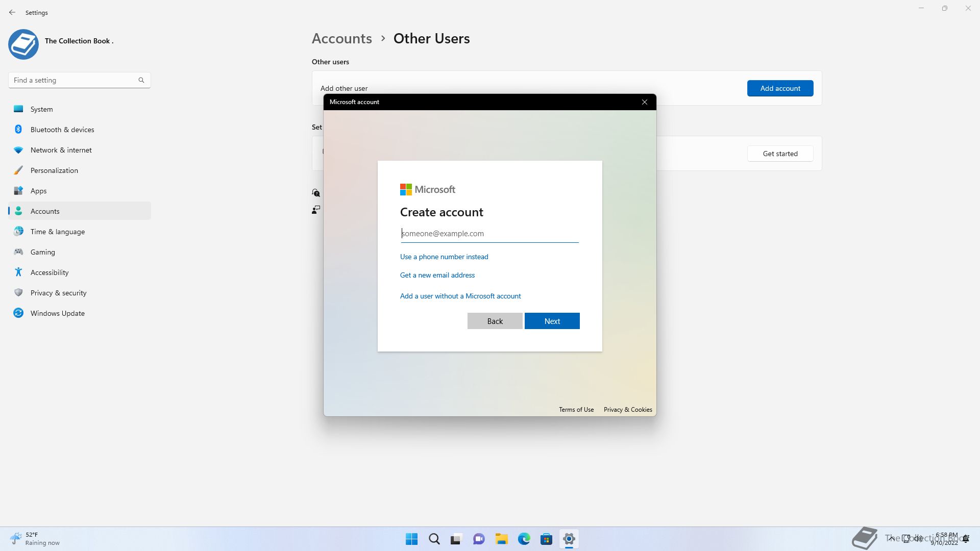Open the Terms of Use link
Viewport: 980px width, 551px height.
tap(576, 410)
